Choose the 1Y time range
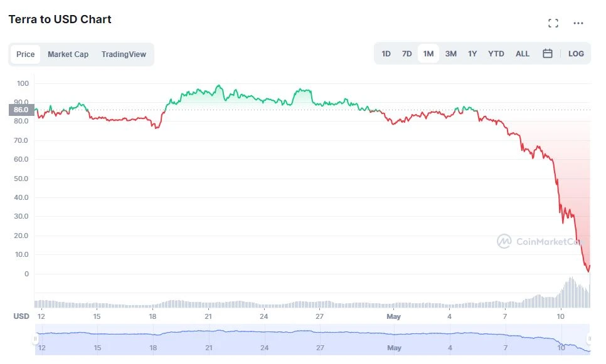Image resolution: width=606 pixels, height=364 pixels. pos(472,54)
